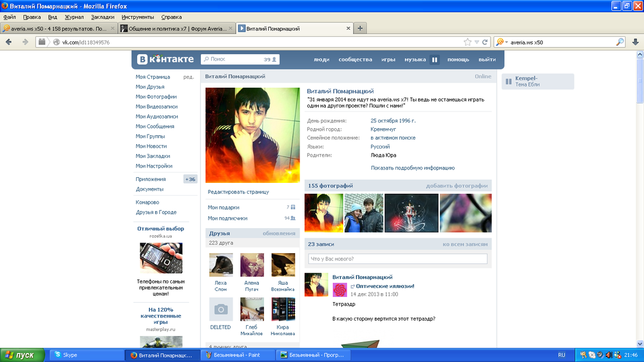This screenshot has width=644, height=362.
Task: Click the +36 applications counter
Action: tap(190, 179)
